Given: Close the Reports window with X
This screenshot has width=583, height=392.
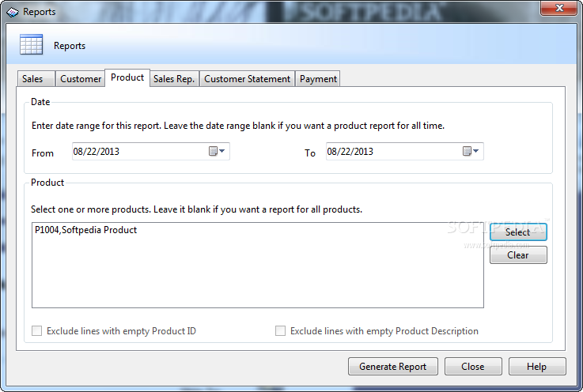Looking at the screenshot, I should click(x=558, y=8).
